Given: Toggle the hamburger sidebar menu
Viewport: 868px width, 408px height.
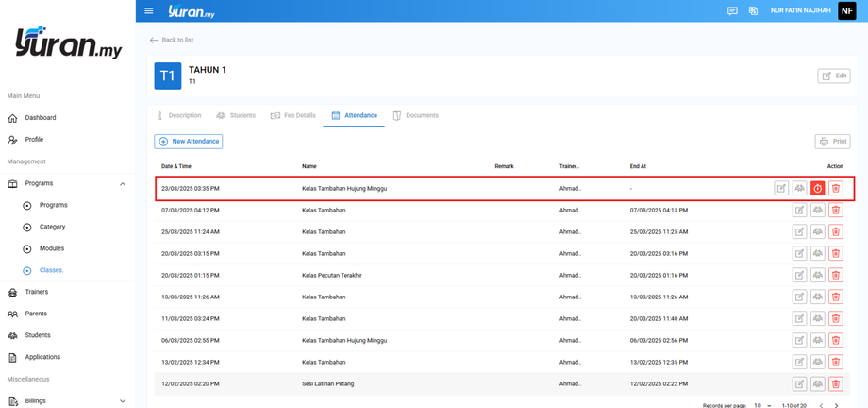Looking at the screenshot, I should coord(149,11).
